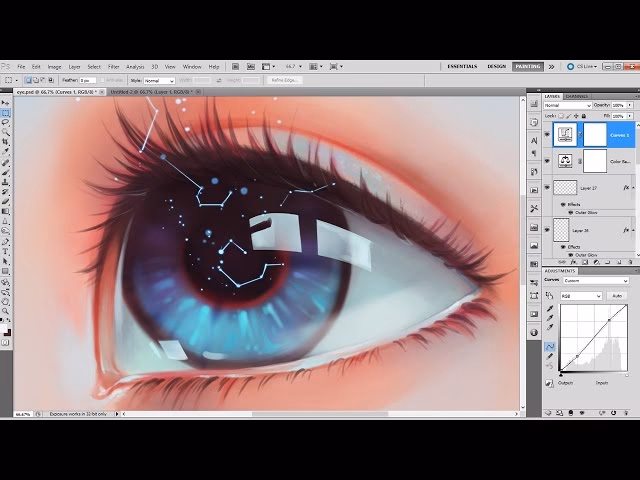Pick the gray point eyedropper in Curves
Viewport: 640px width, 480px height.
pos(550,318)
